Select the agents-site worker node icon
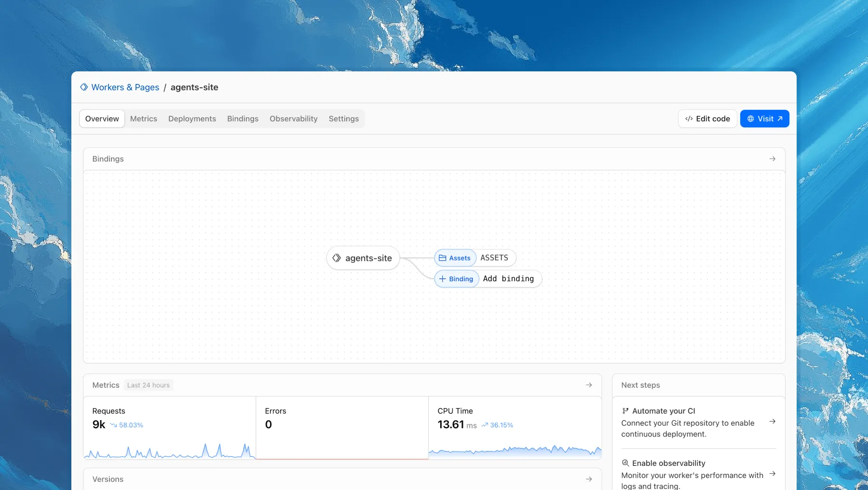 337,258
